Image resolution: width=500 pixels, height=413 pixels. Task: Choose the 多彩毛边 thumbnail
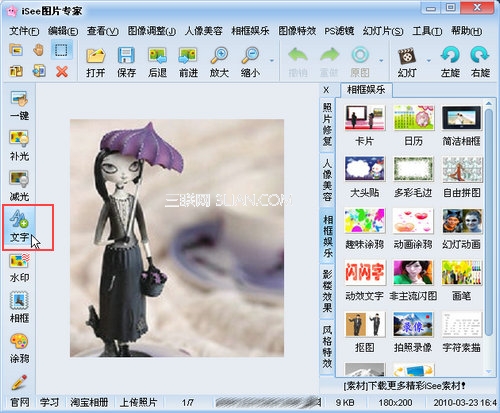(x=413, y=169)
